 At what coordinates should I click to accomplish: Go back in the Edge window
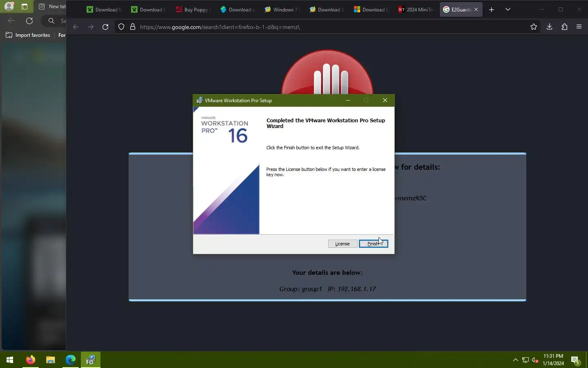11,21
